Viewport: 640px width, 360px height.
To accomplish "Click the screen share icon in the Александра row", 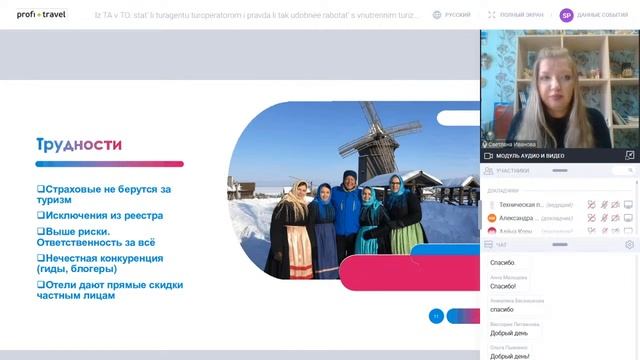I will point(629,218).
